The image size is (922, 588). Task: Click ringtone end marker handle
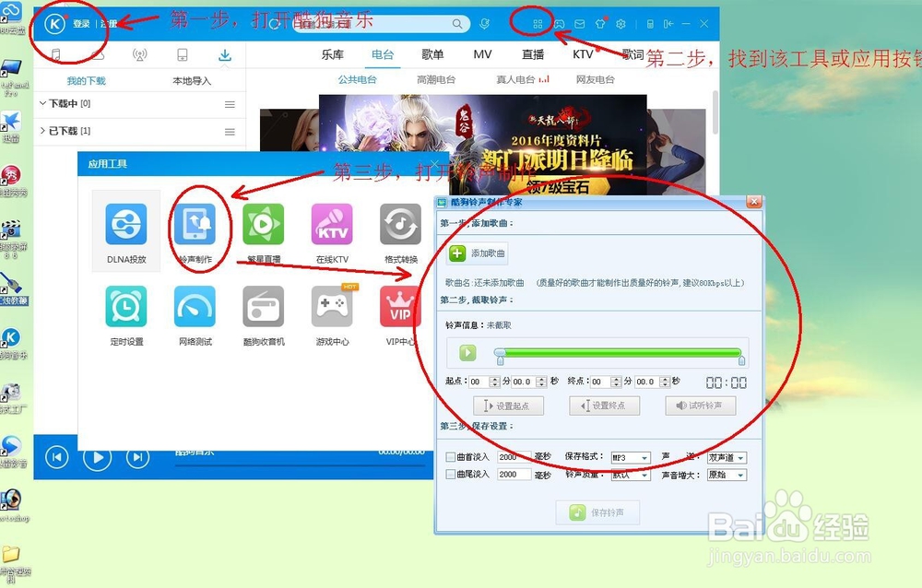point(741,359)
